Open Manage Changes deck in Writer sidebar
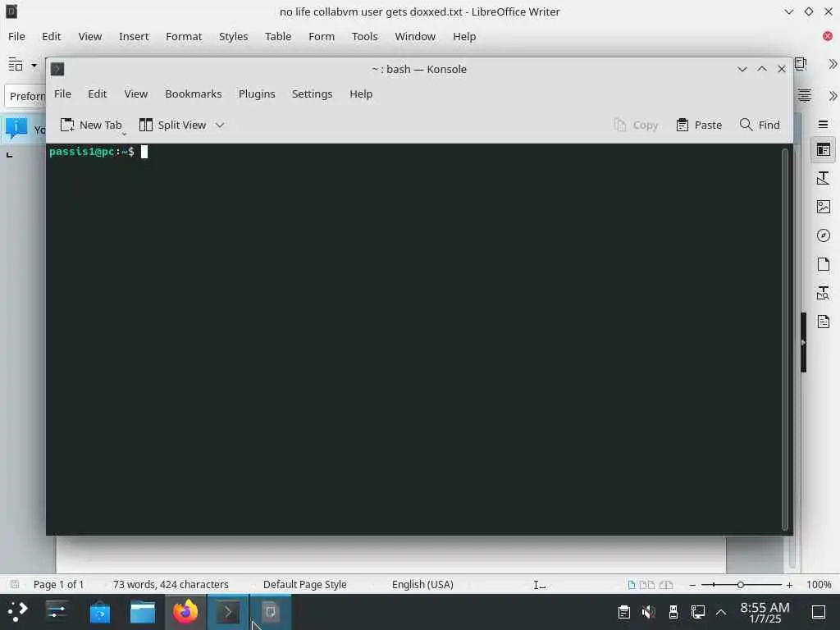Viewport: 840px width, 630px height. [x=823, y=322]
